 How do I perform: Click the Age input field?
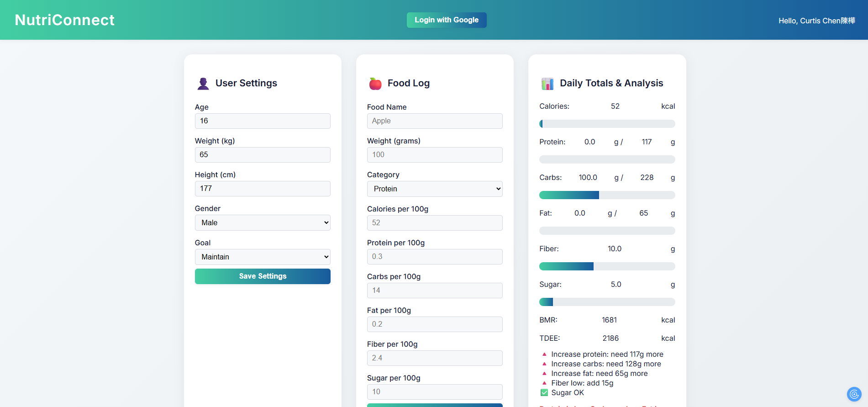click(263, 121)
